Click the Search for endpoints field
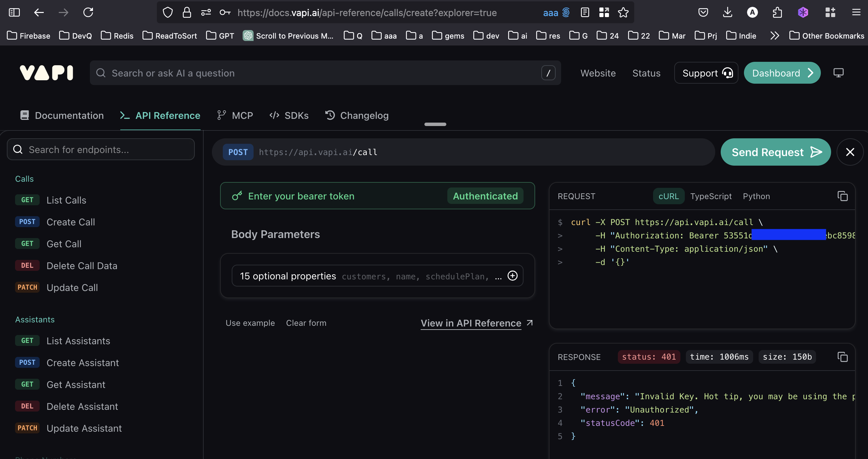 [101, 150]
